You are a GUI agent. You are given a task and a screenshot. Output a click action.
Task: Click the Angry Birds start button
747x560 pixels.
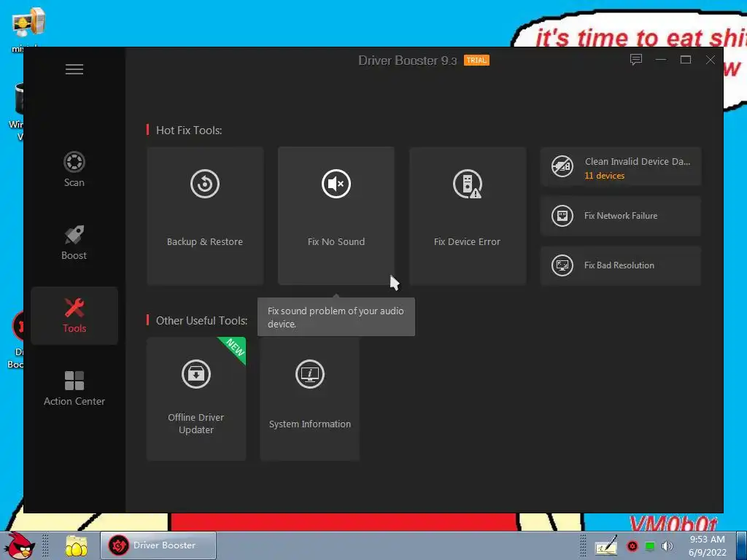point(19,545)
